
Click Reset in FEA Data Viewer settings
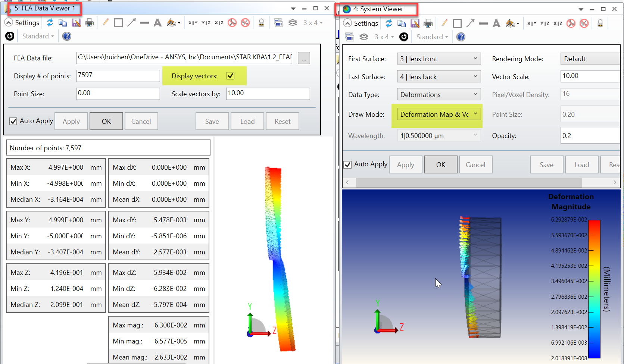click(283, 121)
